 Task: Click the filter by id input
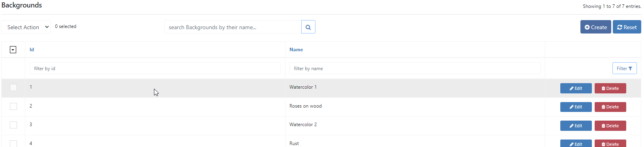tap(155, 68)
